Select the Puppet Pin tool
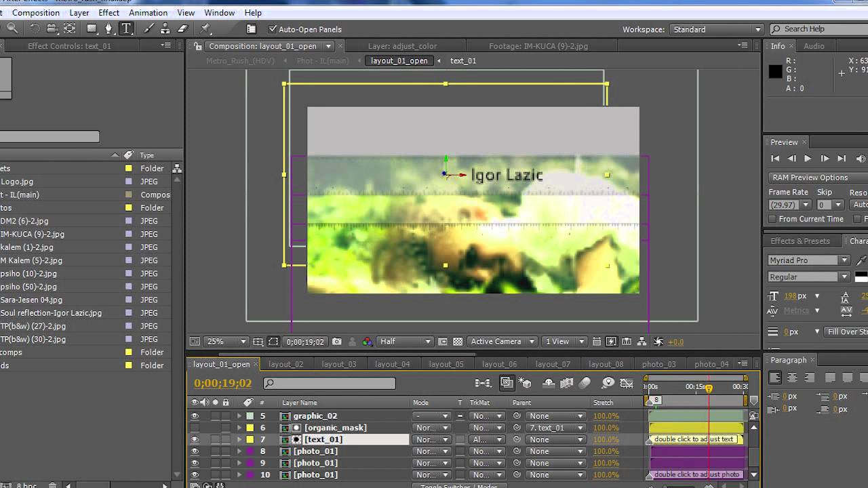The height and width of the screenshot is (488, 868). click(206, 28)
